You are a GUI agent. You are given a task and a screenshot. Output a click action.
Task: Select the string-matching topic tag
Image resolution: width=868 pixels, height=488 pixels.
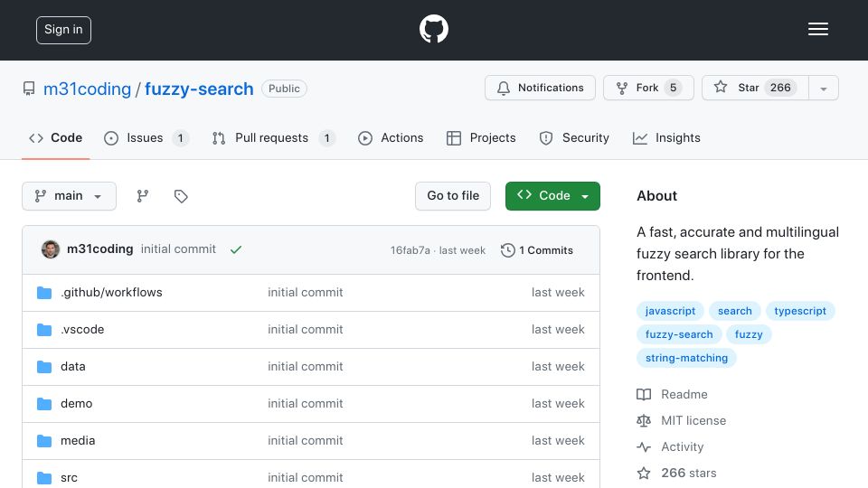pyautogui.click(x=686, y=358)
